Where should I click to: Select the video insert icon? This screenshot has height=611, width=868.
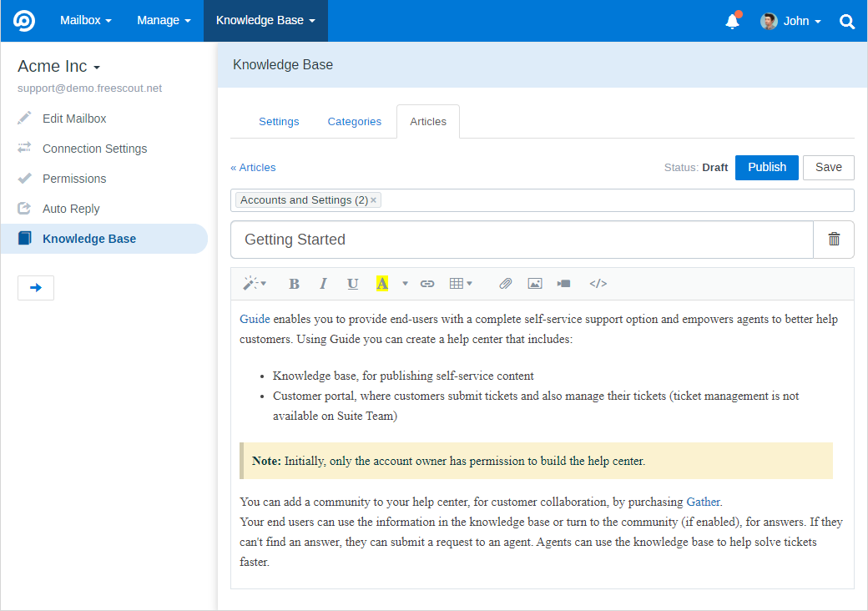point(563,283)
